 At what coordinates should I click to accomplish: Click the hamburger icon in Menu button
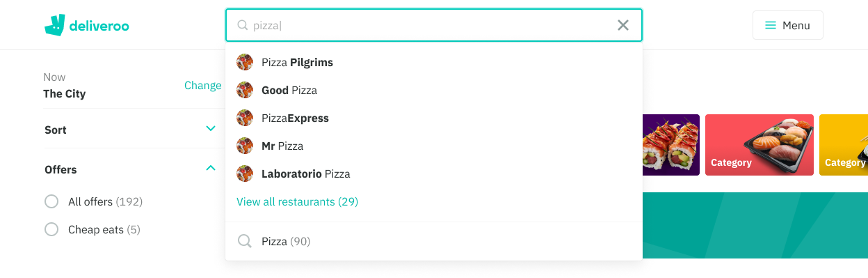pyautogui.click(x=771, y=25)
